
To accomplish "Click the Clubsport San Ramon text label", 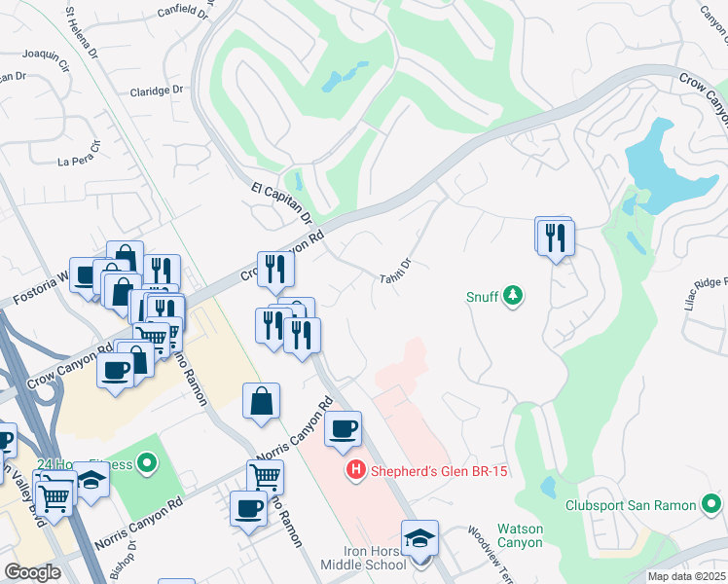I will 631,505.
